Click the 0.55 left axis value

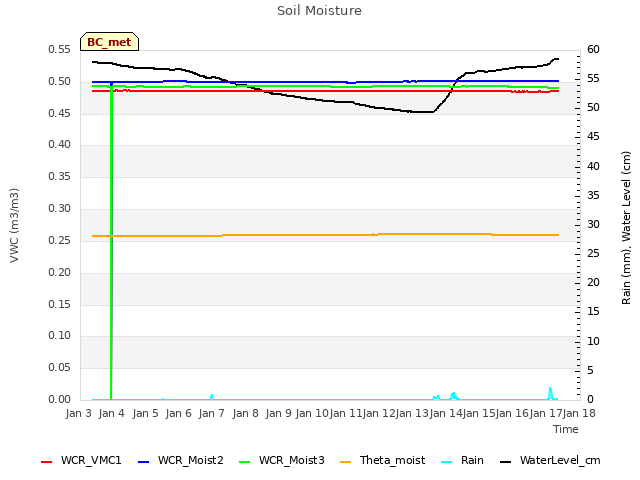coord(59,49)
